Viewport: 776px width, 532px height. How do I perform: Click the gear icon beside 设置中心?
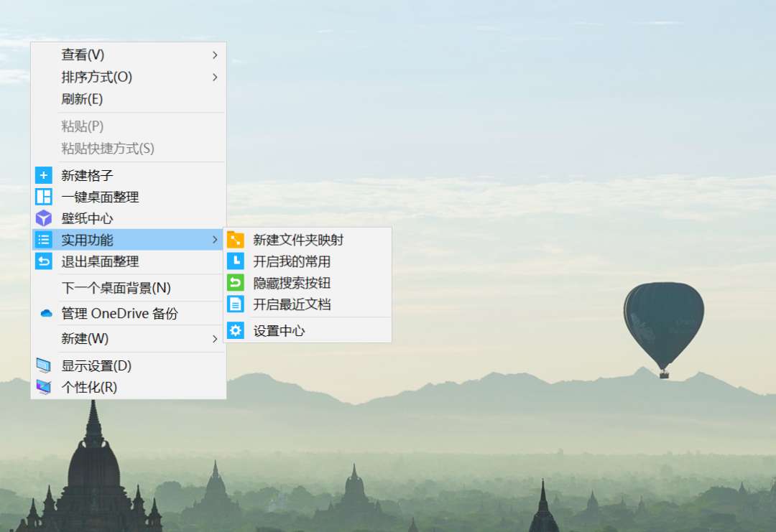(236, 330)
